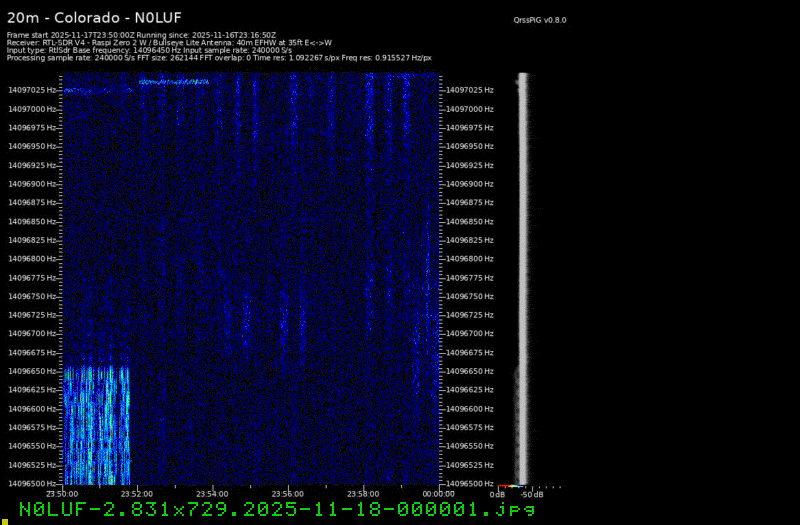800x525 pixels.
Task: Click the -50 dB scale label
Action: point(532,494)
